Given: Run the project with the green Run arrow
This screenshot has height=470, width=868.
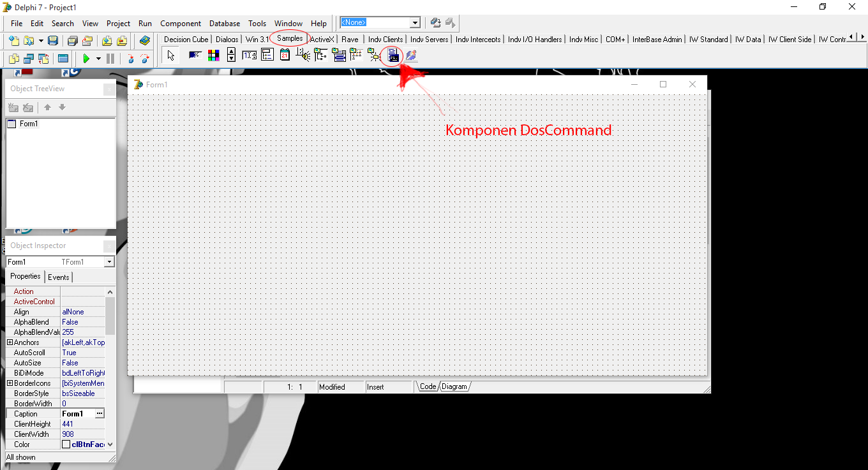Looking at the screenshot, I should click(87, 57).
